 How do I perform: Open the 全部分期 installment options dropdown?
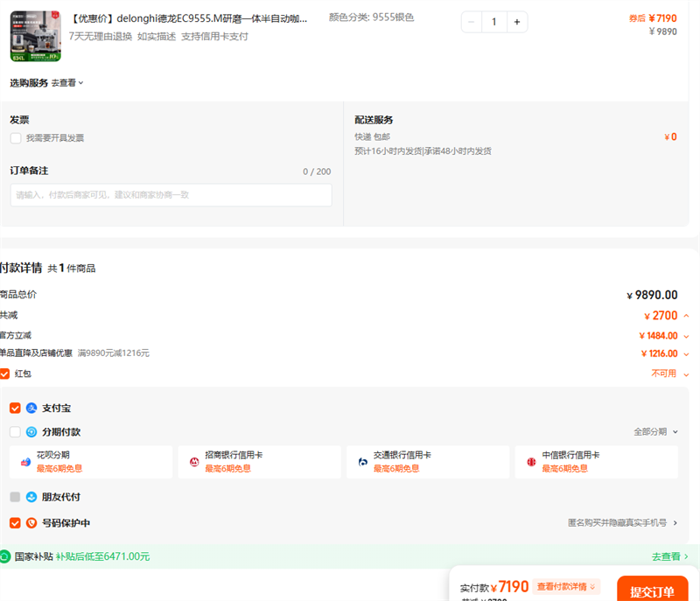coord(656,432)
